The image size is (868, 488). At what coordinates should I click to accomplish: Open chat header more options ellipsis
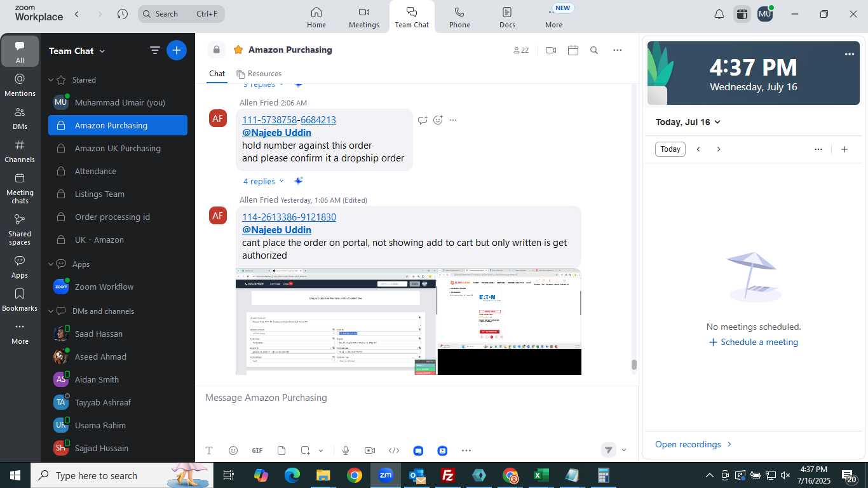tap(618, 50)
